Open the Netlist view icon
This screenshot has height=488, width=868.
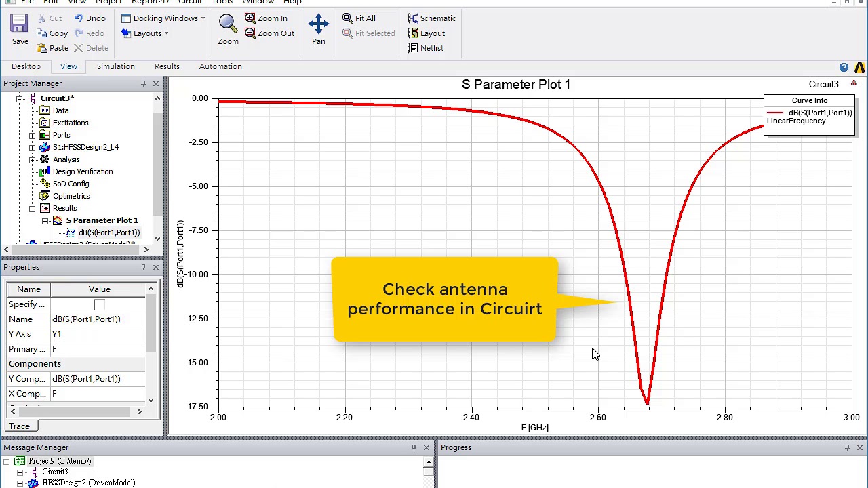pyautogui.click(x=413, y=48)
